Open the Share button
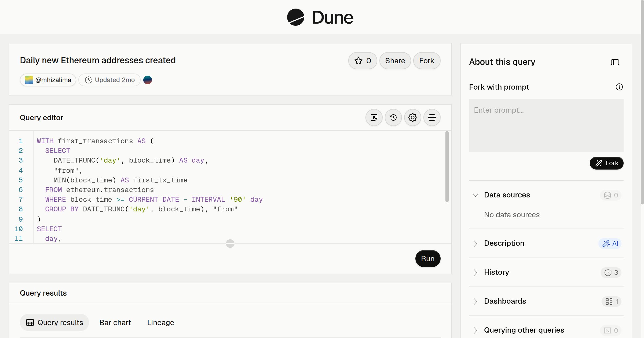Viewport: 644px width, 338px height. [395, 61]
